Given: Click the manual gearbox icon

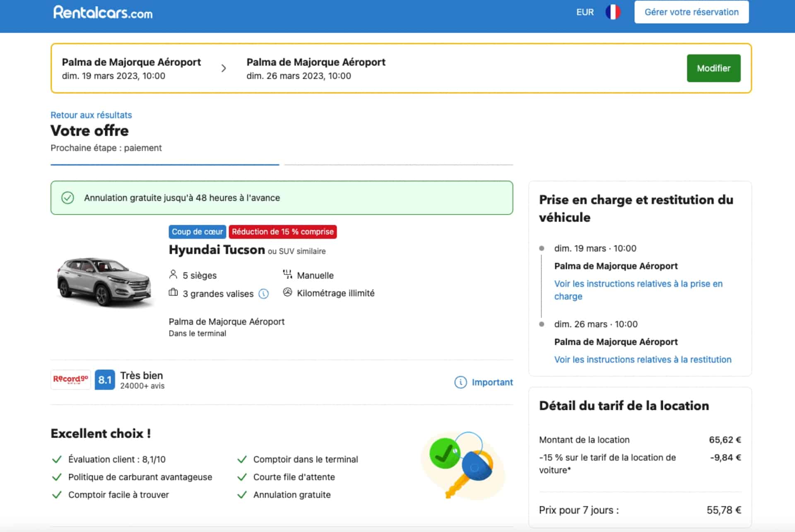Looking at the screenshot, I should click(x=287, y=274).
